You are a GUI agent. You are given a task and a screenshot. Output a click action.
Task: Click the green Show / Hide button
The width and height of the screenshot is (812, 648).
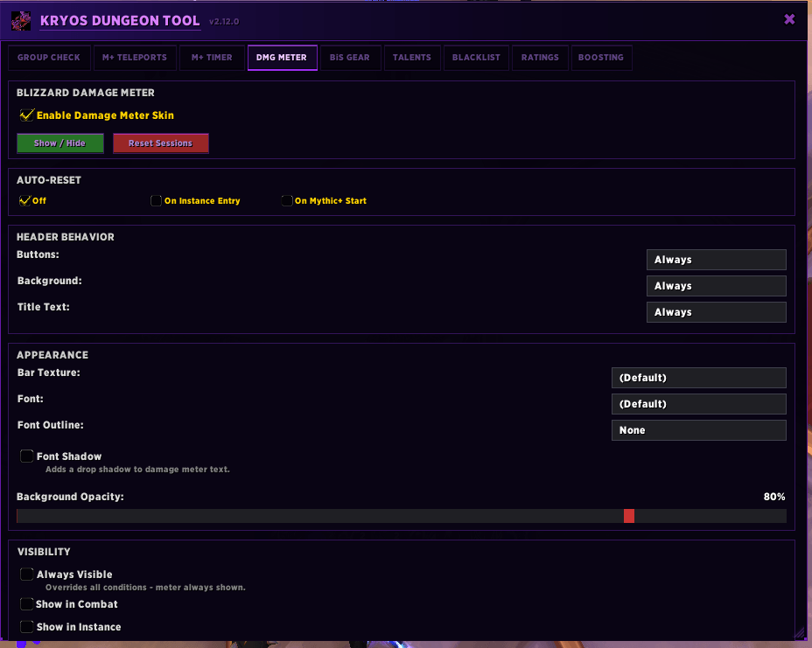60,143
